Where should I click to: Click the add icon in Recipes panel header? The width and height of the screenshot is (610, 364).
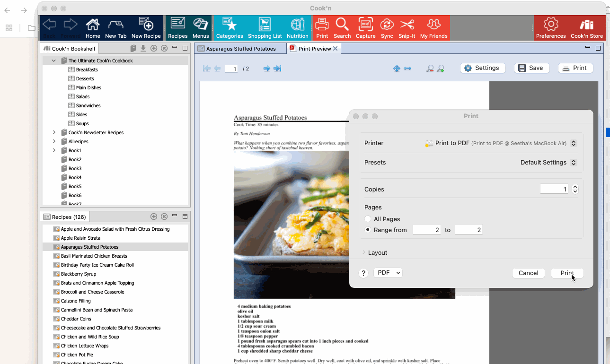click(154, 217)
